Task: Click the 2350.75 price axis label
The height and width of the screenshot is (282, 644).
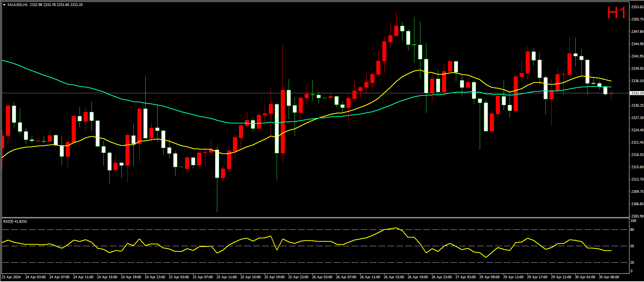Action: pyautogui.click(x=637, y=19)
